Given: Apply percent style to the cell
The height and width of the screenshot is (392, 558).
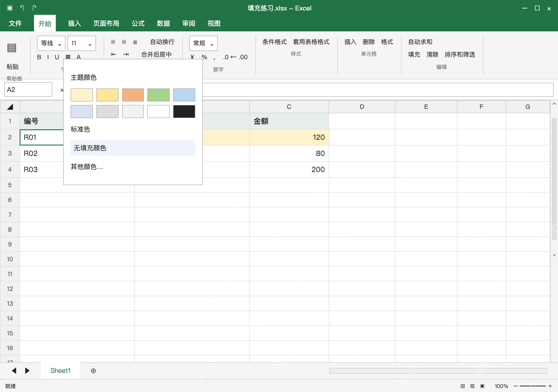Looking at the screenshot, I should 204,57.
